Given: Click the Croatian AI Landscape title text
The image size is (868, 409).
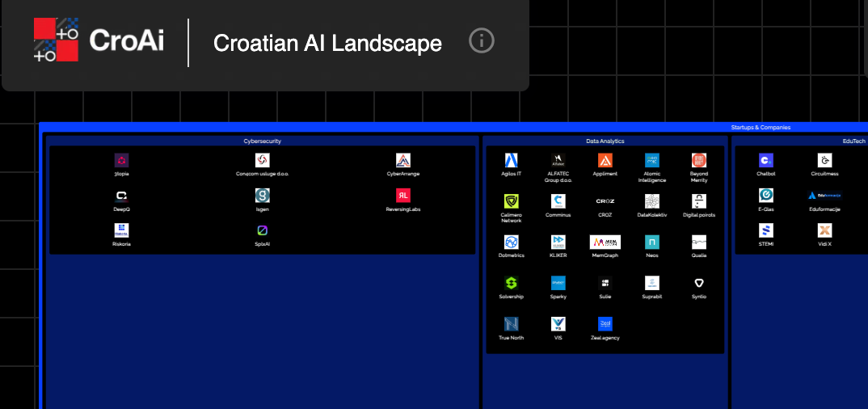Looking at the screenshot, I should click(327, 43).
